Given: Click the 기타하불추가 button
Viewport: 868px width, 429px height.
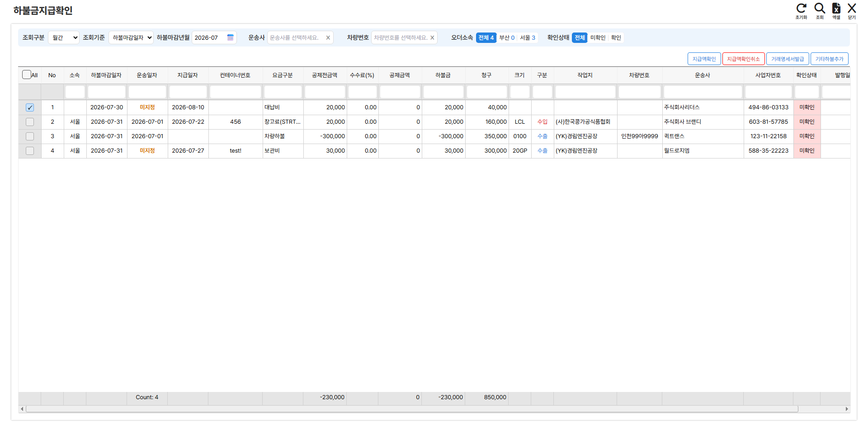Looking at the screenshot, I should tap(830, 59).
